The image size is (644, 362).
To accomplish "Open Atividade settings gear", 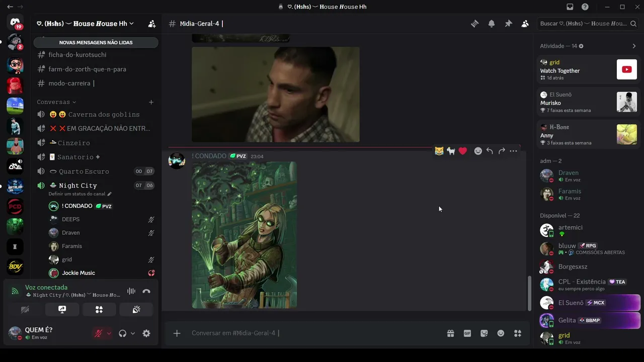I will coord(581,46).
